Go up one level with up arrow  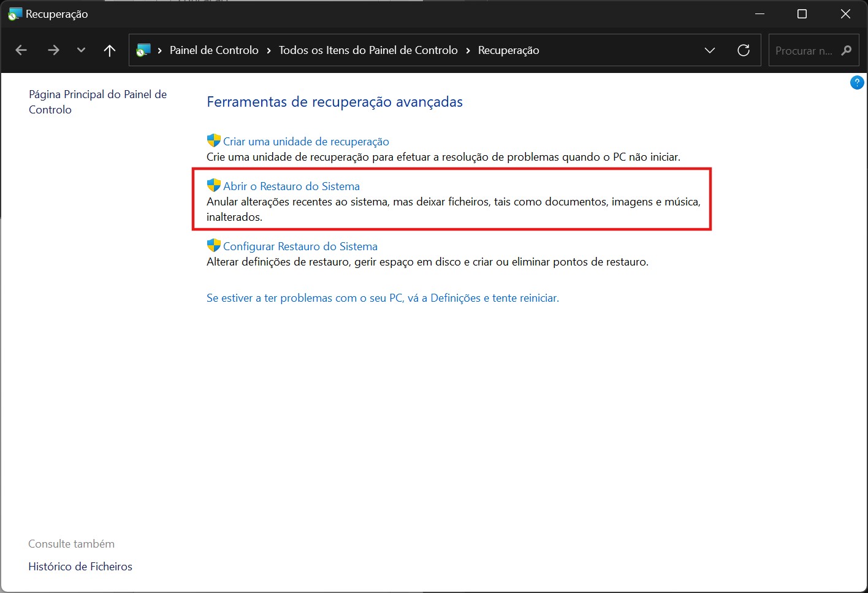pyautogui.click(x=110, y=50)
